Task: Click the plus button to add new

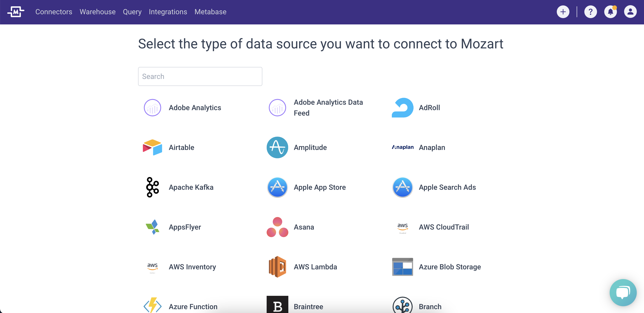Action: pos(563,12)
